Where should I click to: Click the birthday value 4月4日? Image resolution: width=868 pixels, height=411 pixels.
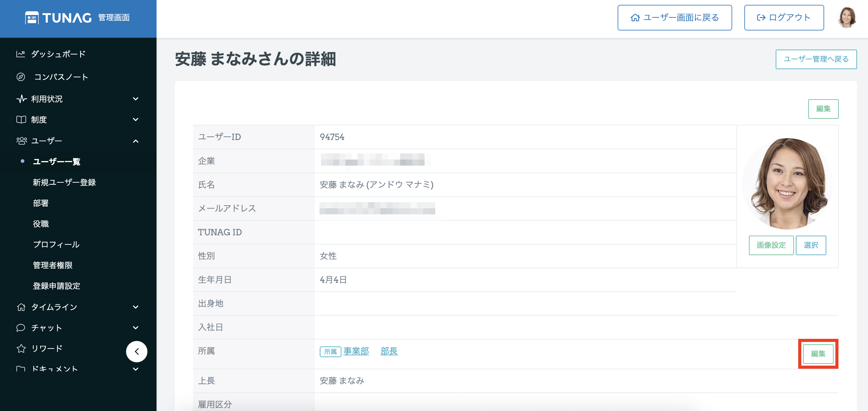pos(333,279)
